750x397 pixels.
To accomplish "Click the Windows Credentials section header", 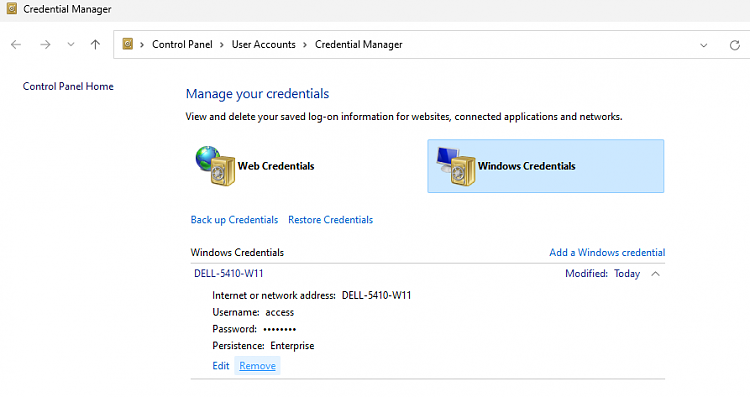I will (x=237, y=253).
